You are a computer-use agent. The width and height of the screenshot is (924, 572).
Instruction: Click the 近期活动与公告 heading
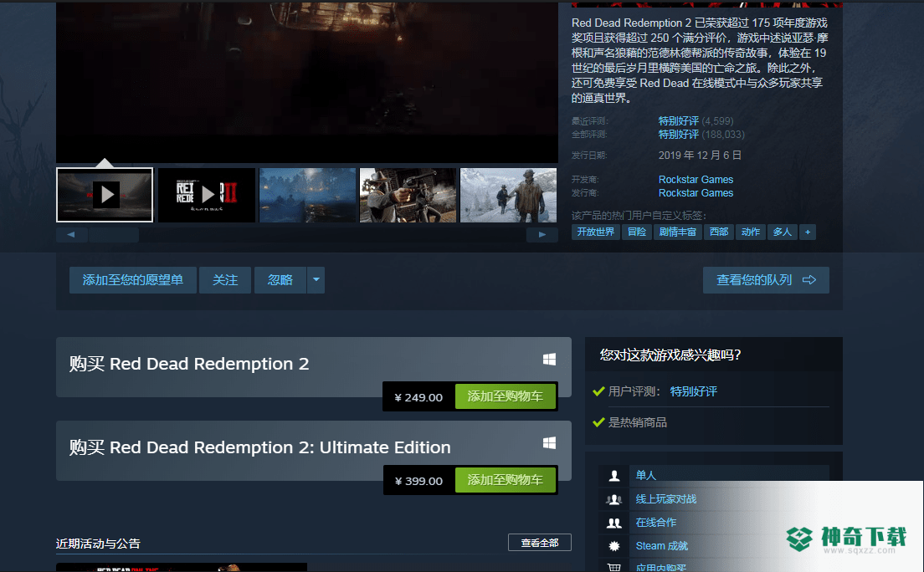point(99,544)
